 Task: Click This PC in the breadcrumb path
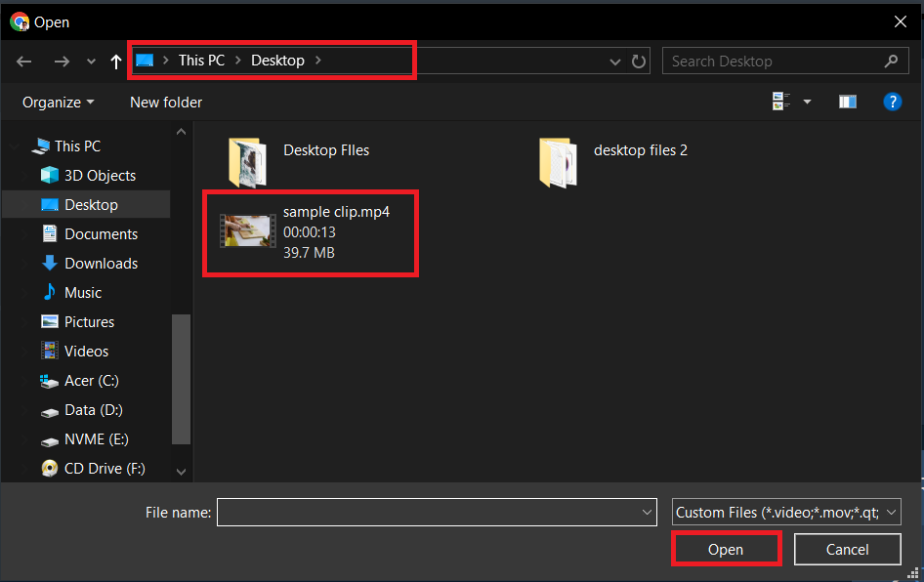201,60
